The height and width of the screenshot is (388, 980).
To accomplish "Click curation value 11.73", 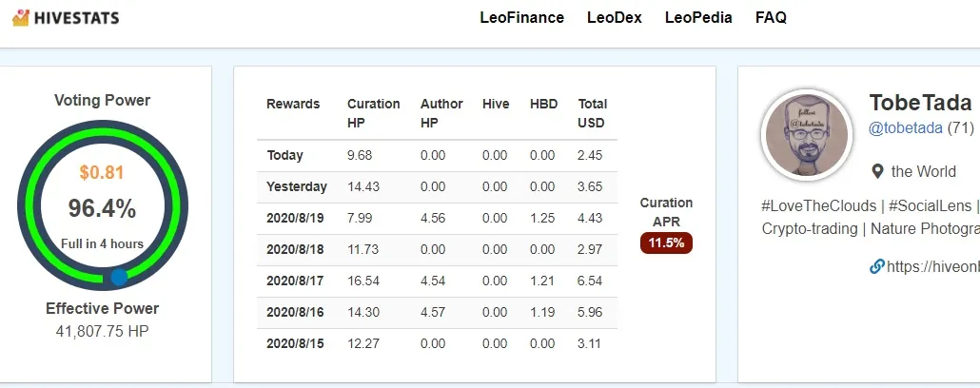I will tap(363, 249).
